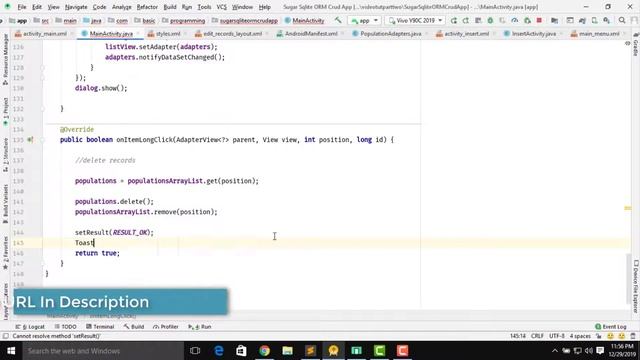The height and width of the screenshot is (360, 640).
Task: Click the volume icon in system tray
Action: [589, 351]
